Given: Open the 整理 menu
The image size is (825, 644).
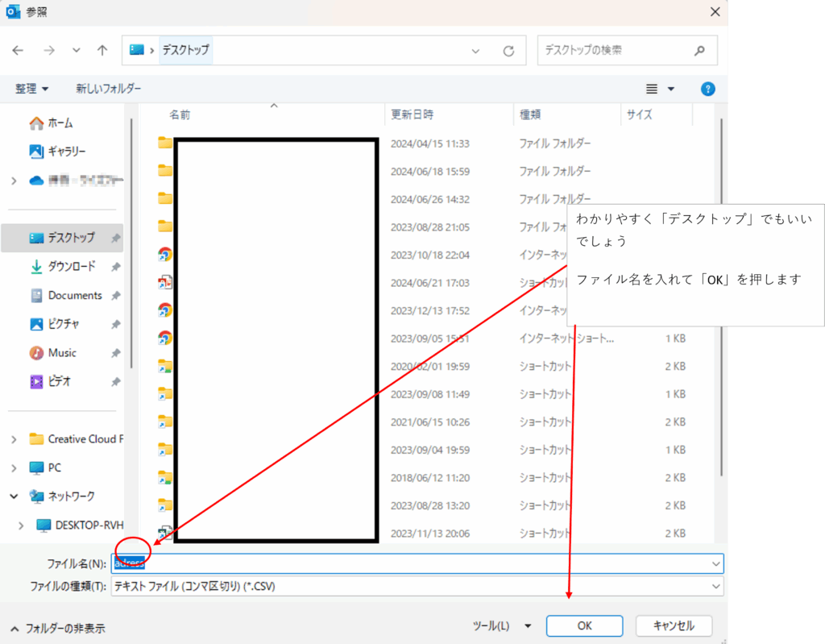Looking at the screenshot, I should pyautogui.click(x=31, y=89).
